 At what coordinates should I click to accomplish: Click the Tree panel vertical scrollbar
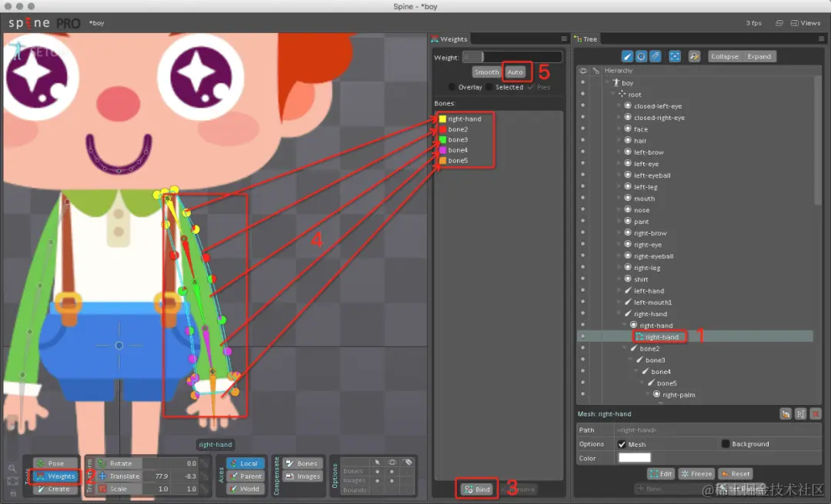(x=818, y=141)
